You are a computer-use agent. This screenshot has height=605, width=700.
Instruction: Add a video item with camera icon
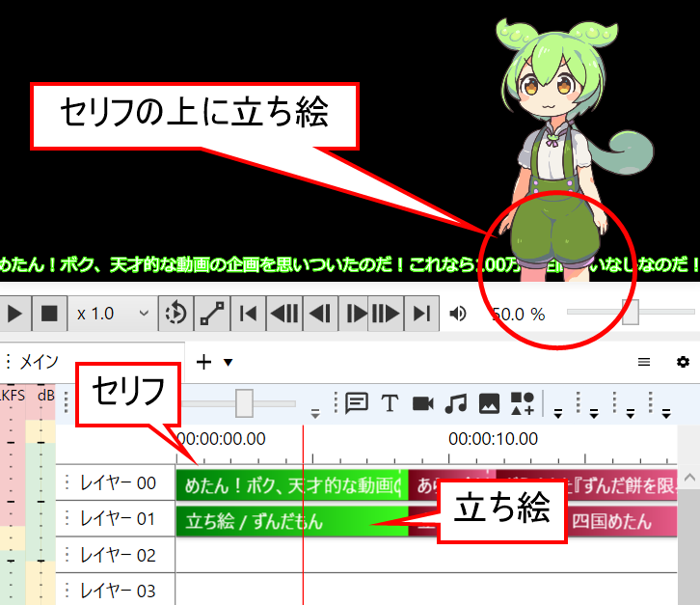[x=422, y=403]
